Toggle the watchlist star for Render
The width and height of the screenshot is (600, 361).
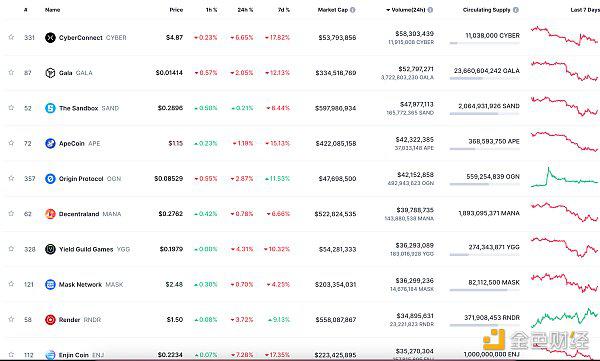pyautogui.click(x=11, y=319)
